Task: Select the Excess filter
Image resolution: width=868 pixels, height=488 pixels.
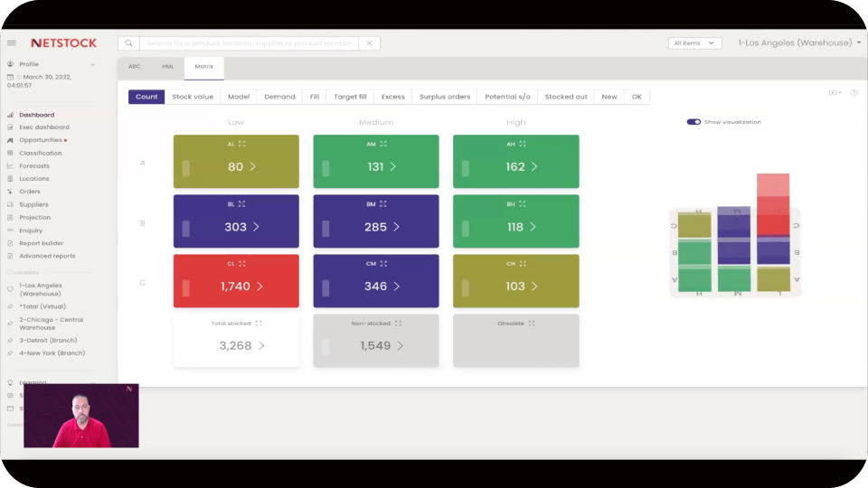Action: pyautogui.click(x=393, y=97)
